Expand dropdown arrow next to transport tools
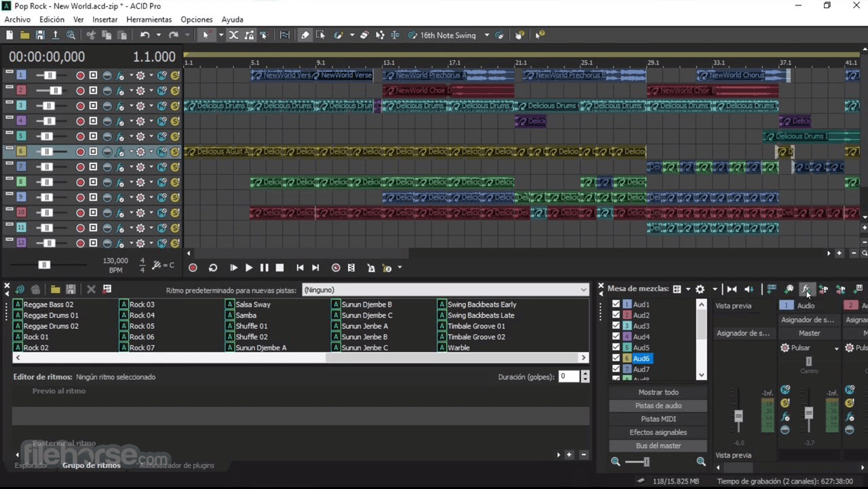The image size is (868, 489). (400, 268)
